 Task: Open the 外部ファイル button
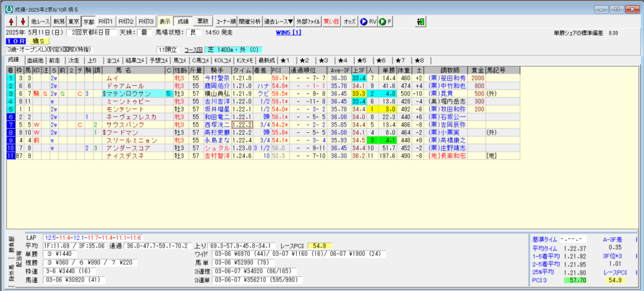(x=308, y=21)
